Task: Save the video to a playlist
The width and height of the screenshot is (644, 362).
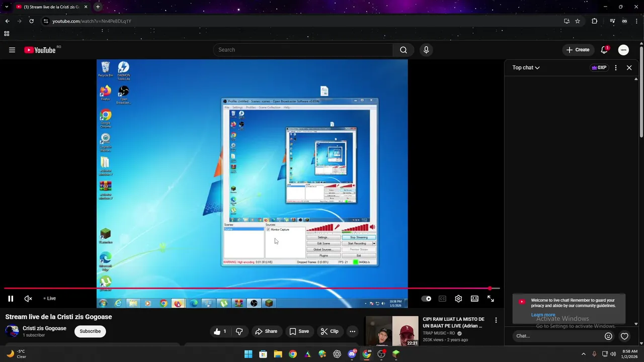Action: pyautogui.click(x=299, y=331)
